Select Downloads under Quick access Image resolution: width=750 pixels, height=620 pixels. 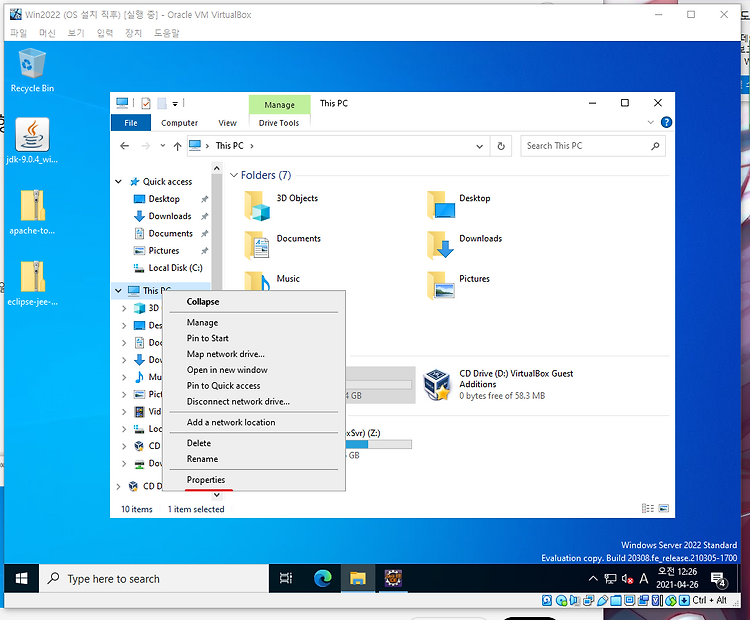(x=163, y=216)
